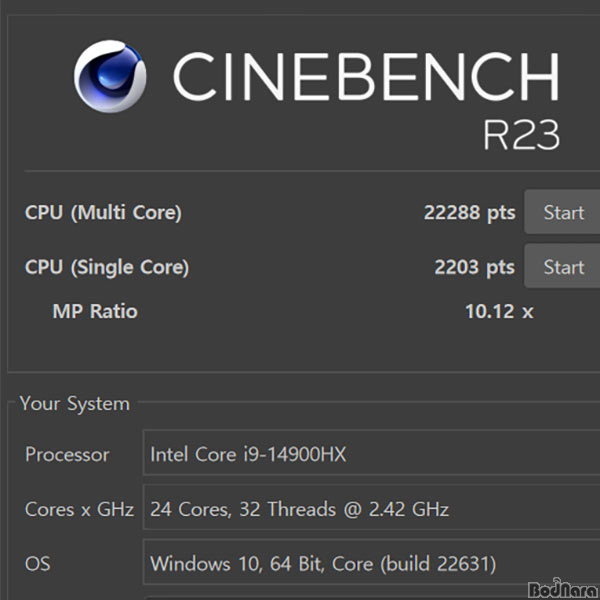Click the Processor field showing i9-14900HX
600x600 pixels.
pyautogui.click(x=371, y=453)
